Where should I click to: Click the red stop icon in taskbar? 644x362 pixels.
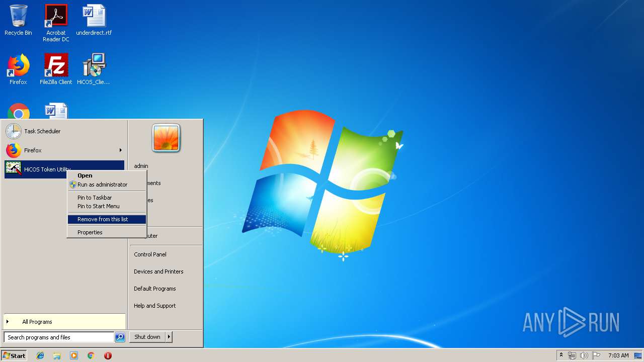(x=108, y=355)
